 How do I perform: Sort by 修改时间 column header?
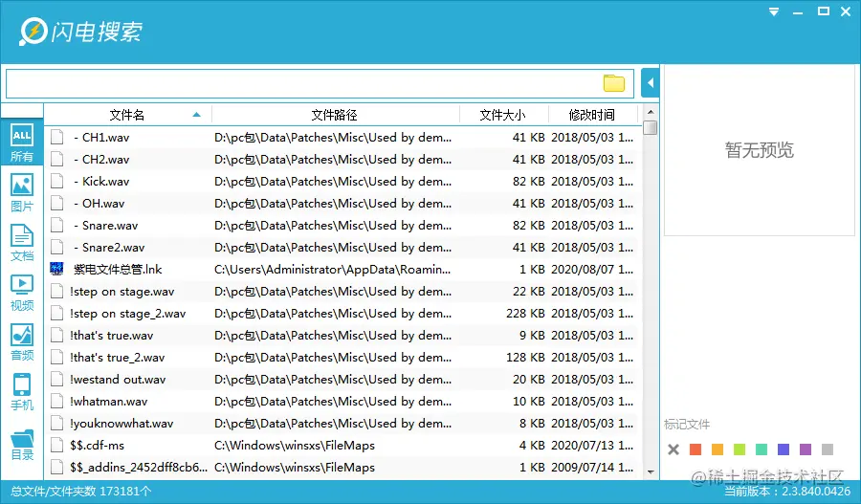592,115
